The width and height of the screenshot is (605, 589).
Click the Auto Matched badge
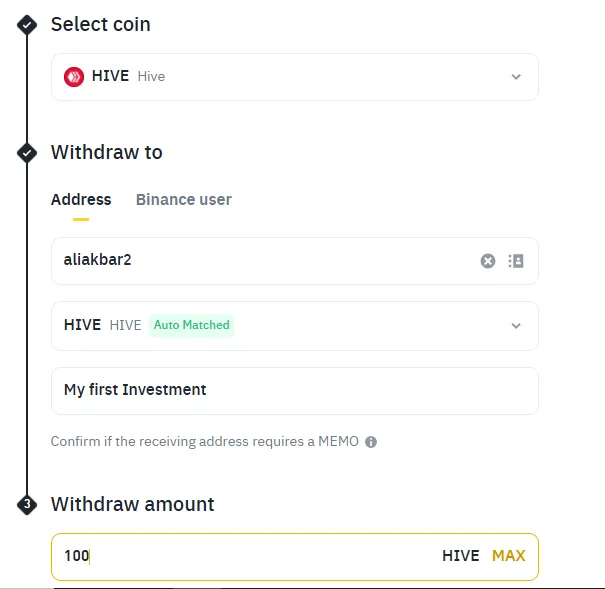(191, 325)
